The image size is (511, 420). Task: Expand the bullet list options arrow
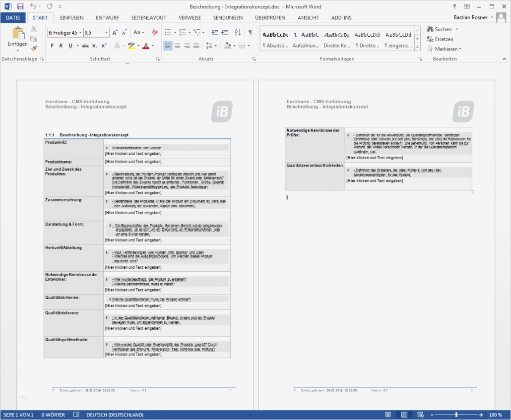pyautogui.click(x=175, y=33)
